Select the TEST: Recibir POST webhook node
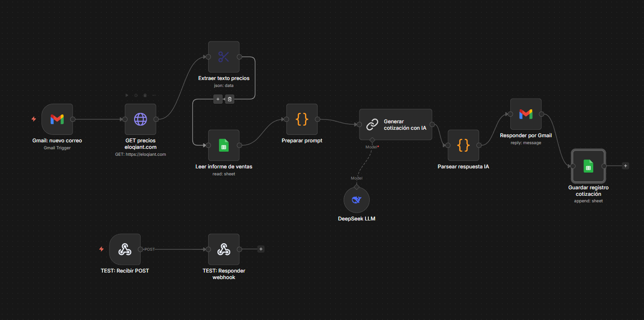 click(125, 249)
